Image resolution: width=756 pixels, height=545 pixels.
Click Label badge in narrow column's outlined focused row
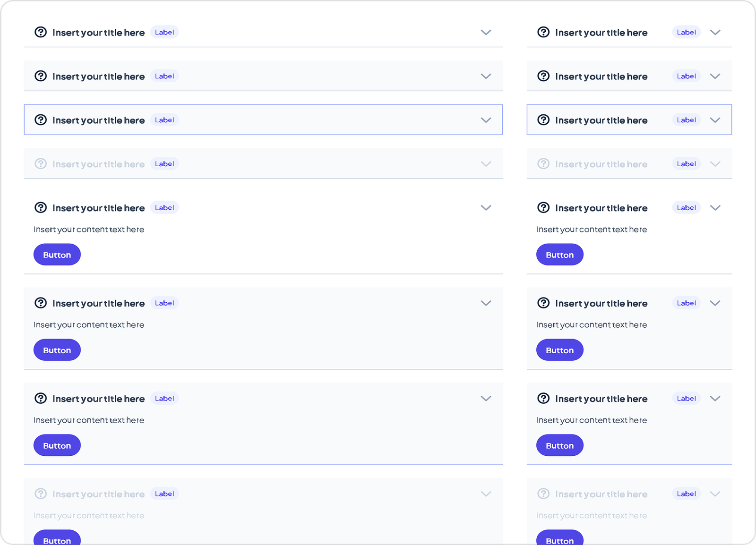tap(686, 120)
